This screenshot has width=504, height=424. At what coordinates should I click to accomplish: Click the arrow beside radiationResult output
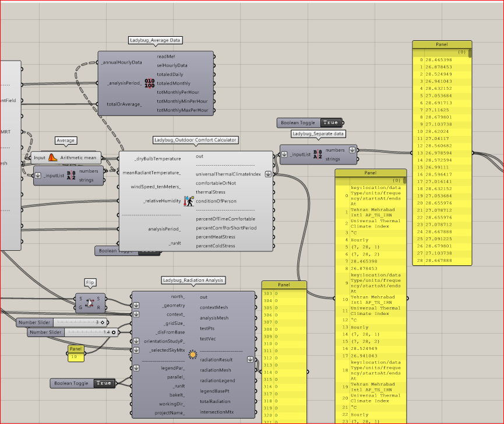pos(250,360)
